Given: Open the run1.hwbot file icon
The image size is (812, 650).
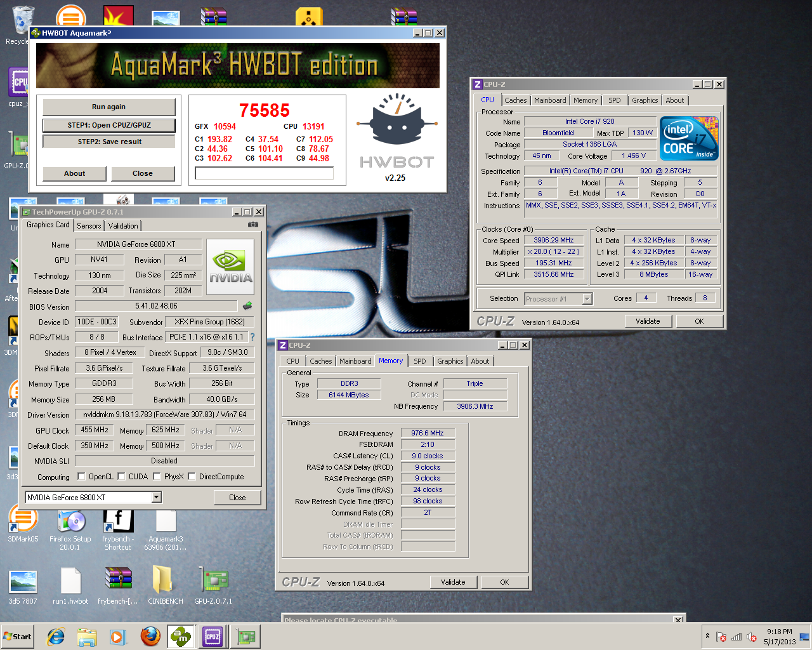Looking at the screenshot, I should click(x=70, y=585).
